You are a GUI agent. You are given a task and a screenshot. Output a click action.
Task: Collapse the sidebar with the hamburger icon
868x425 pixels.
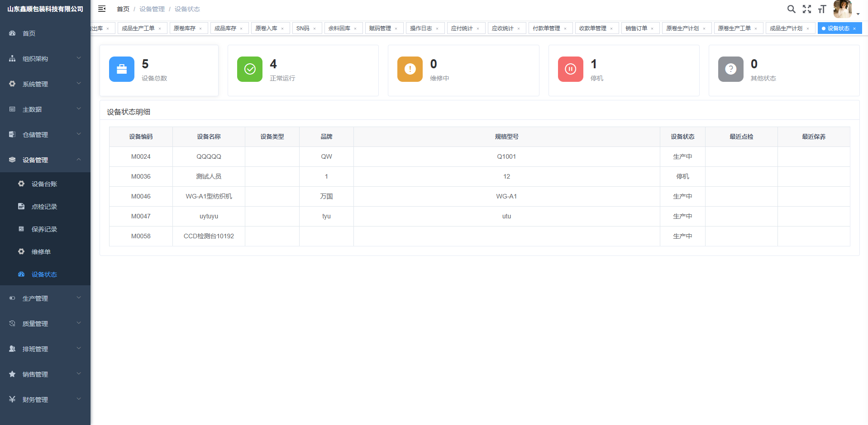pyautogui.click(x=102, y=9)
